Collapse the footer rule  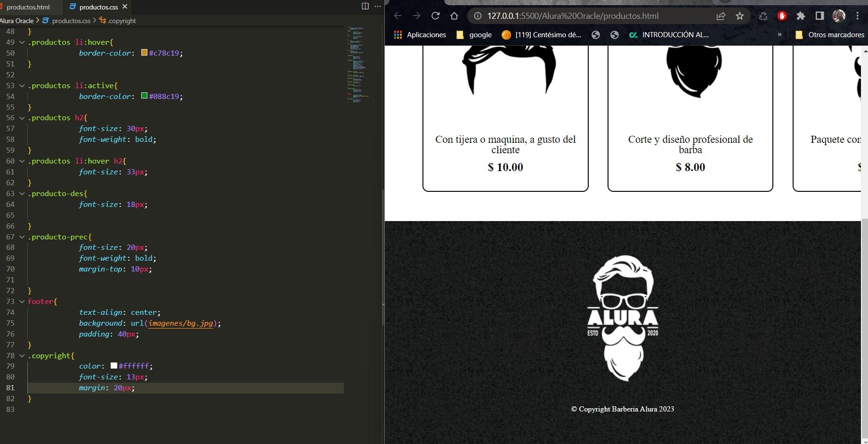[22, 302]
